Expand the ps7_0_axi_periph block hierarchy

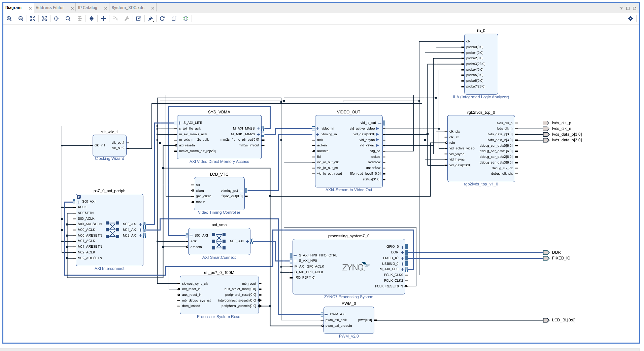(x=79, y=197)
